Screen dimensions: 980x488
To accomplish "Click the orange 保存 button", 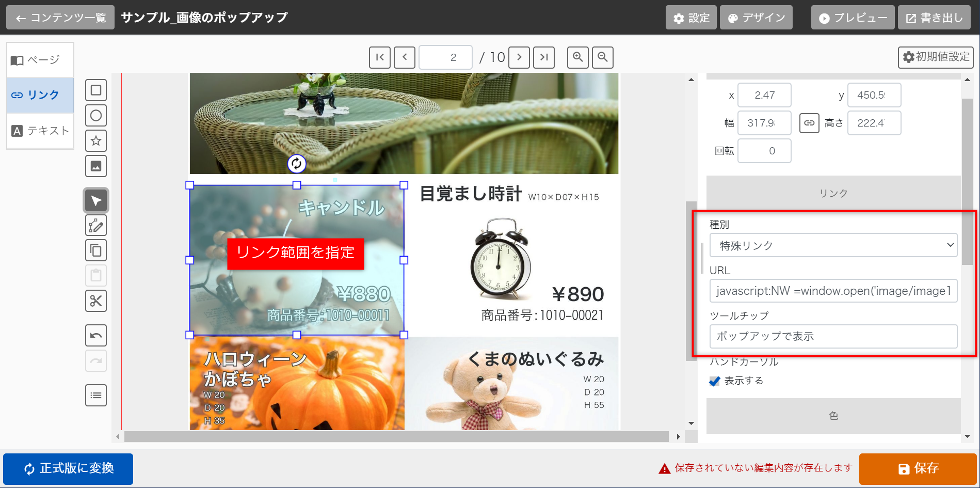I will (918, 468).
